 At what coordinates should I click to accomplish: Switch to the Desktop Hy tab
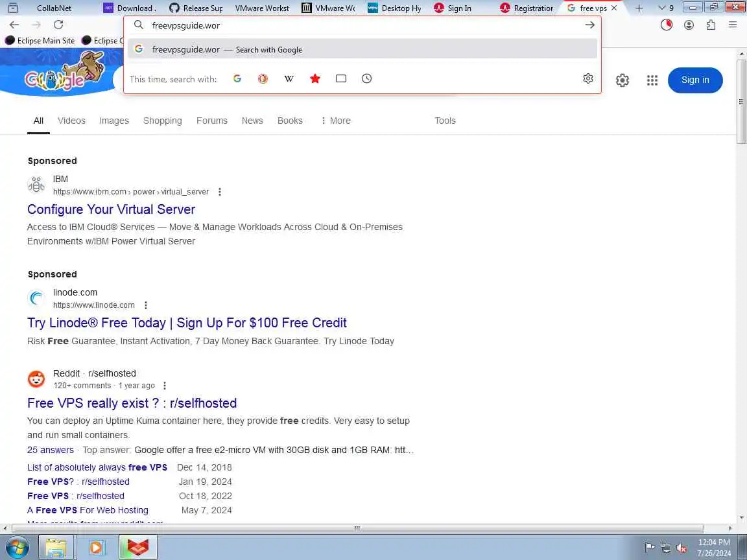point(395,8)
